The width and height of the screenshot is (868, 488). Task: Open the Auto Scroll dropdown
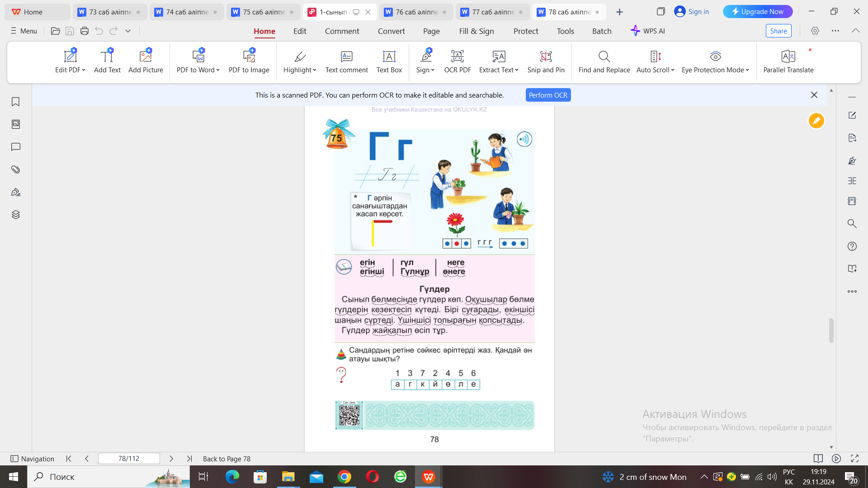pos(673,70)
